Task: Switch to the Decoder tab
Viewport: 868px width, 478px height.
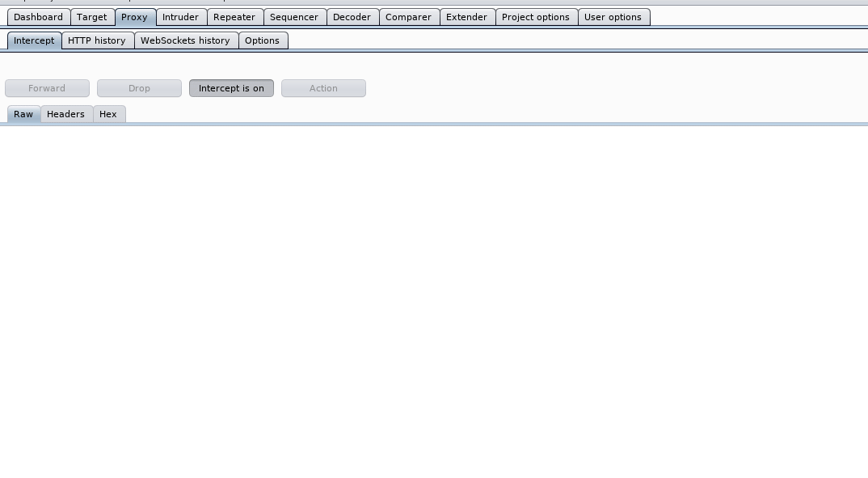Action: coord(352,17)
